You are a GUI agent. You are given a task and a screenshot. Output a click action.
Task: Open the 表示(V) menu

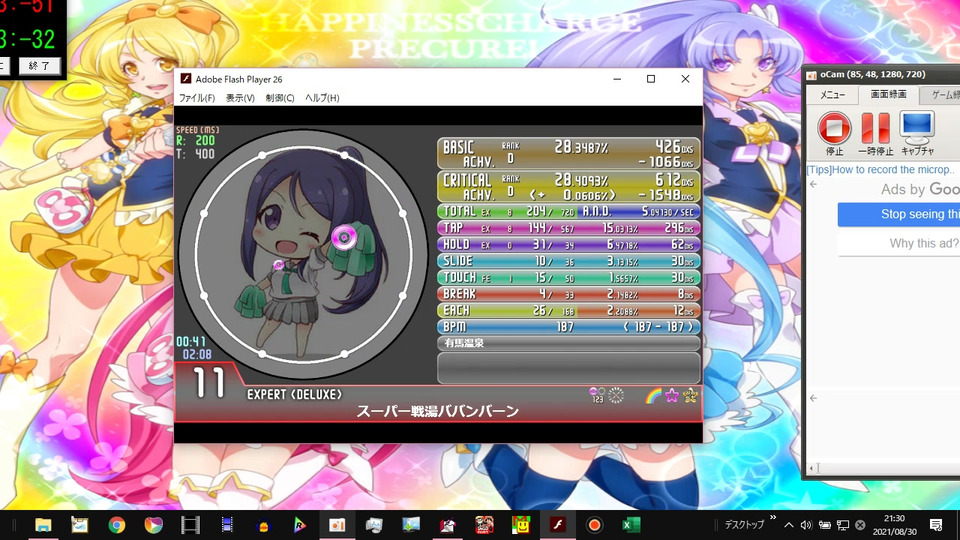coord(240,98)
